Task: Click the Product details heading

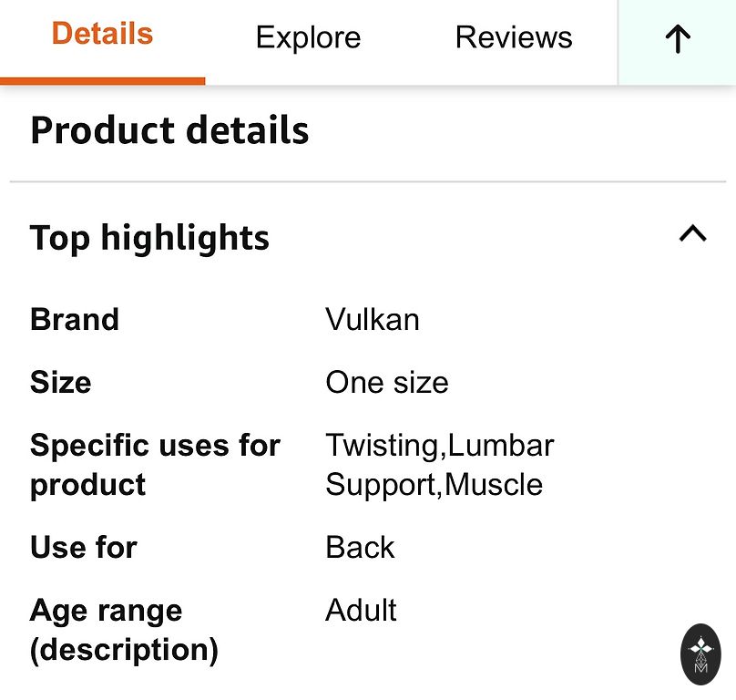Action: coord(169,131)
